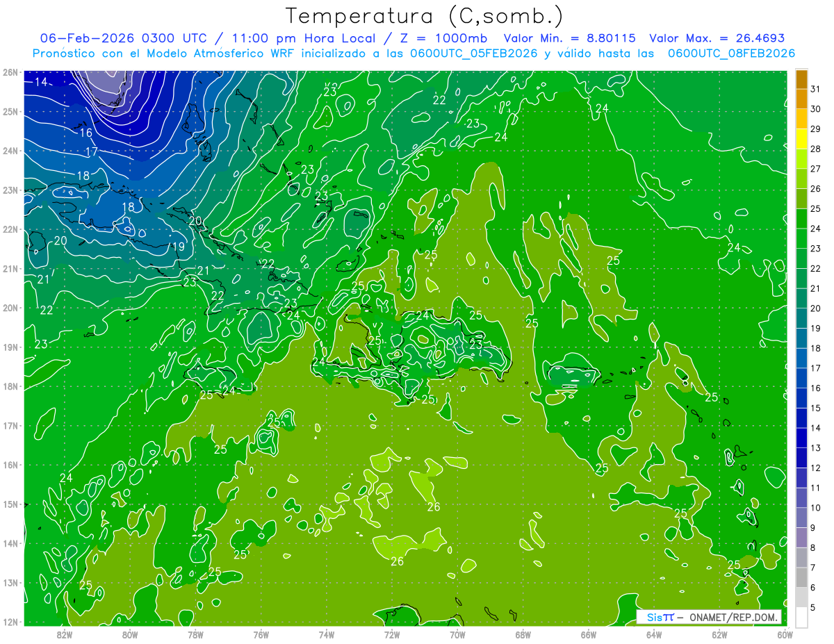Pick the purple legend swatch between 9 and 10
This screenshot has width=834, height=644.
801,518
